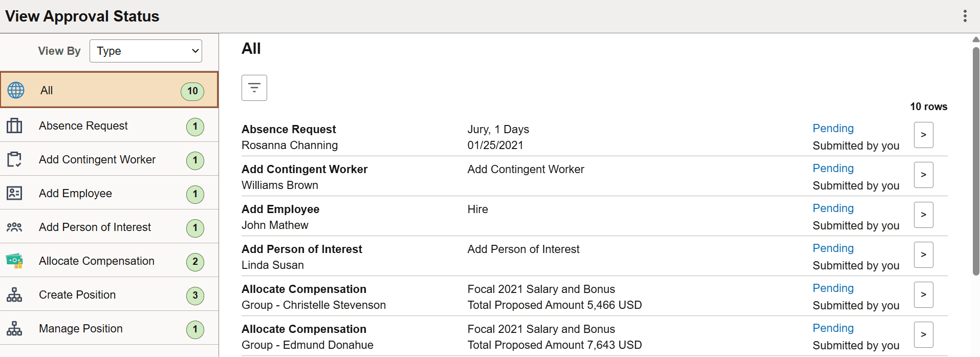Select the Create Position org chart icon

[x=14, y=295]
